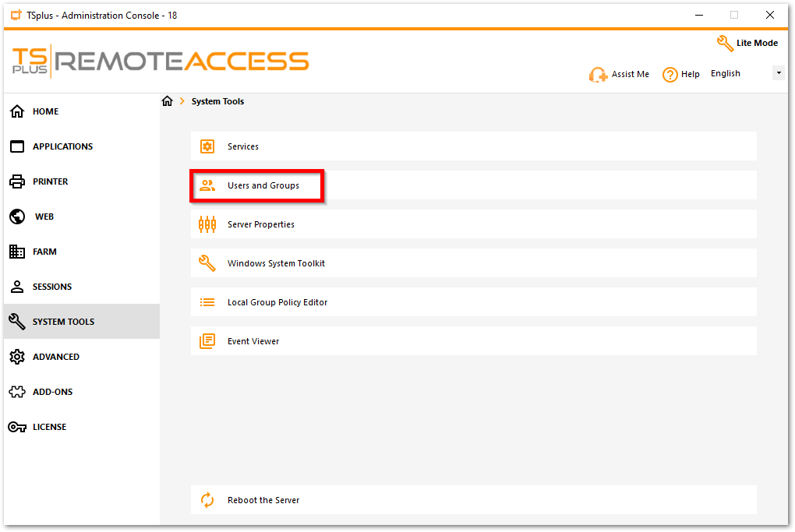This screenshot has width=795, height=532.
Task: Click the home icon in breadcrumb
Action: click(x=167, y=101)
